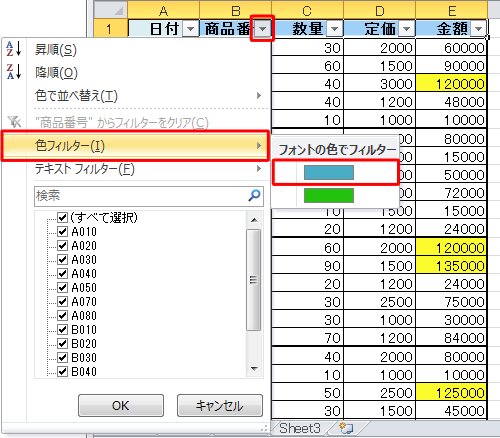Select column E header
This screenshot has height=438, width=500.
pyautogui.click(x=452, y=11)
